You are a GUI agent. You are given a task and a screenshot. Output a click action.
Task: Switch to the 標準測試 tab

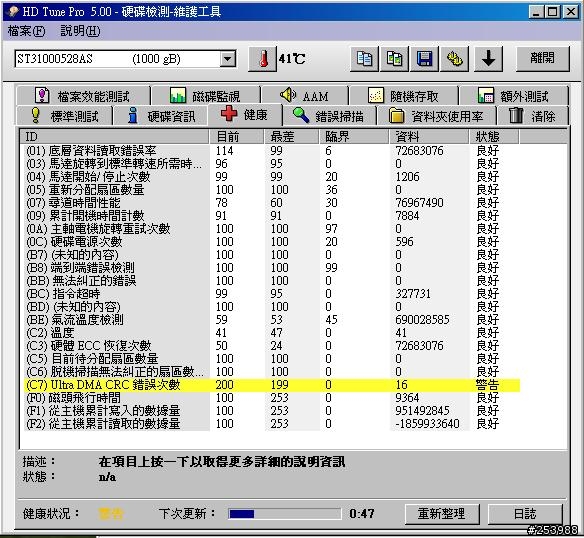click(64, 116)
